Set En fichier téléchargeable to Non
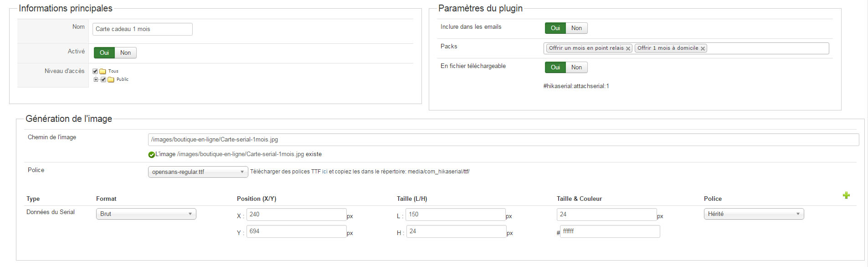The height and width of the screenshot is (267, 868). [x=576, y=68]
